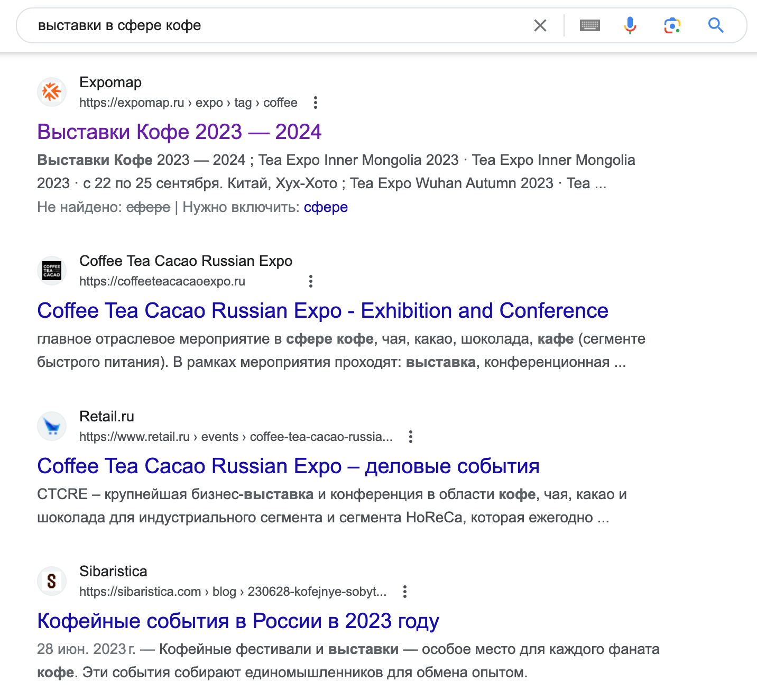Screen dimensions: 757x700
Task: Click the Coffee Tea Cacao Russian Expo favicon
Action: (52, 271)
